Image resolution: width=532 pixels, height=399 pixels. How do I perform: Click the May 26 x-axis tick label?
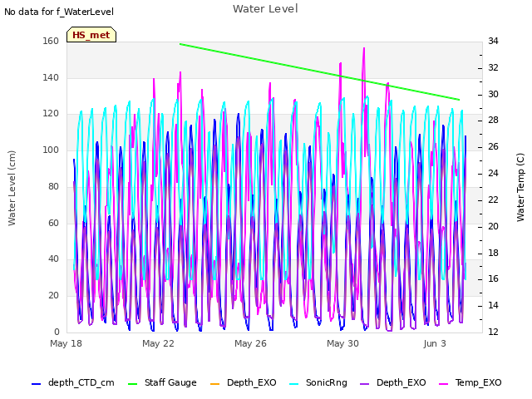[x=250, y=343]
